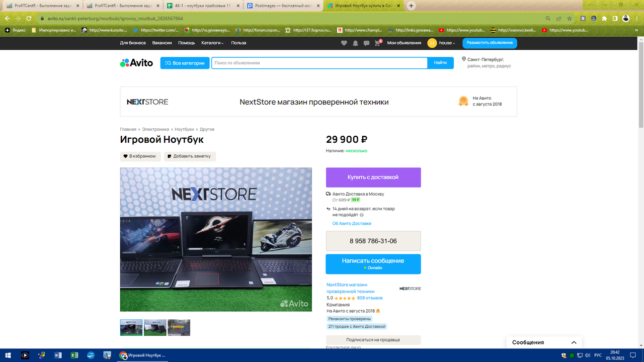Switch to the Postimages browser tab
The width and height of the screenshot is (644, 362).
283,6
